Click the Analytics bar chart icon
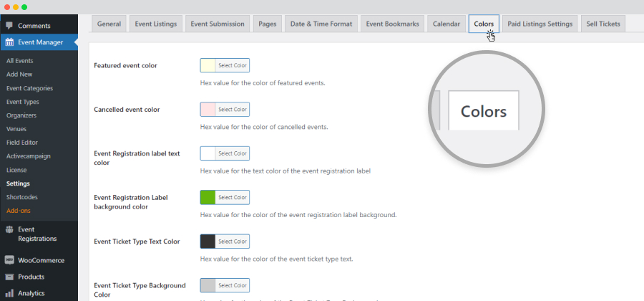This screenshot has width=644, height=301. [x=9, y=293]
